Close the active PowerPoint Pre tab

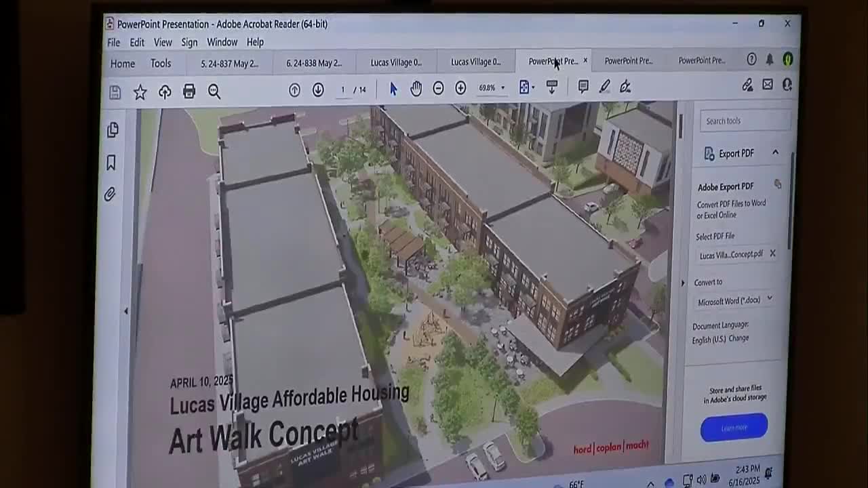585,60
